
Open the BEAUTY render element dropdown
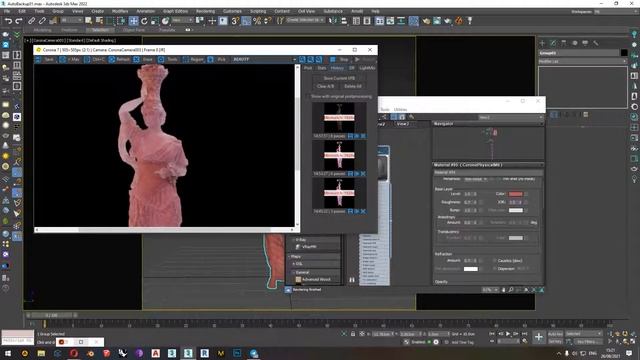coord(264,60)
